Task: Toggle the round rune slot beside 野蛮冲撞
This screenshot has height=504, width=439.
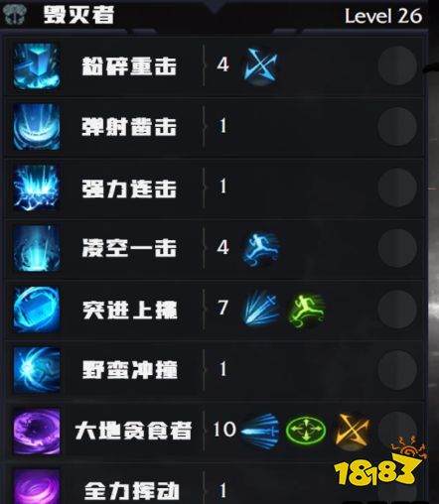Action: pos(397,370)
